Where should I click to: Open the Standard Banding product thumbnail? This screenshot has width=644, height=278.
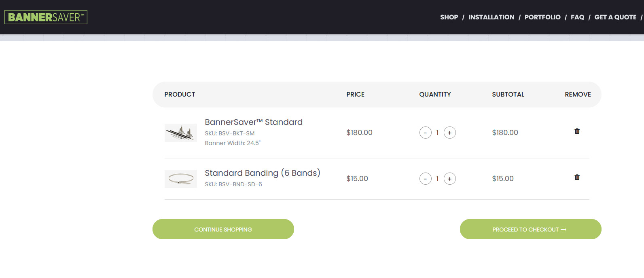[x=181, y=179]
